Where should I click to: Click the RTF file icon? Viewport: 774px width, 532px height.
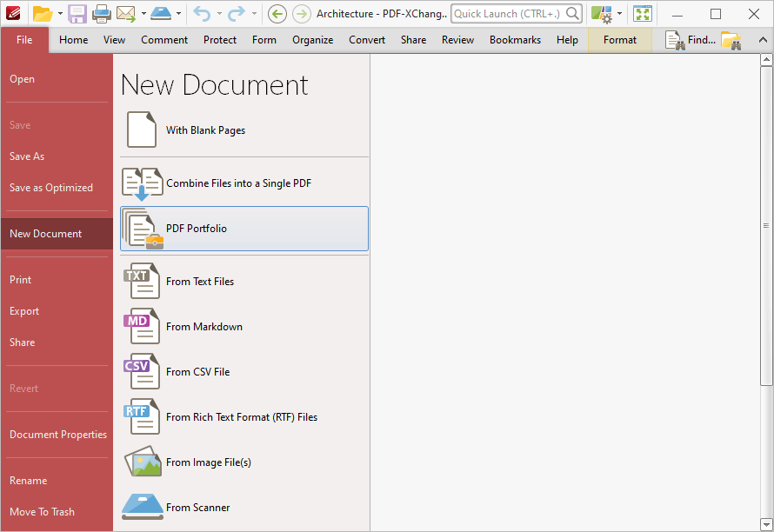click(x=142, y=417)
